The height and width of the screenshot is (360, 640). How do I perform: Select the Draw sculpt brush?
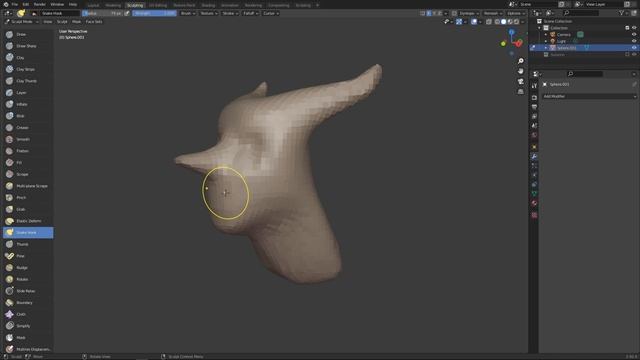[28, 34]
